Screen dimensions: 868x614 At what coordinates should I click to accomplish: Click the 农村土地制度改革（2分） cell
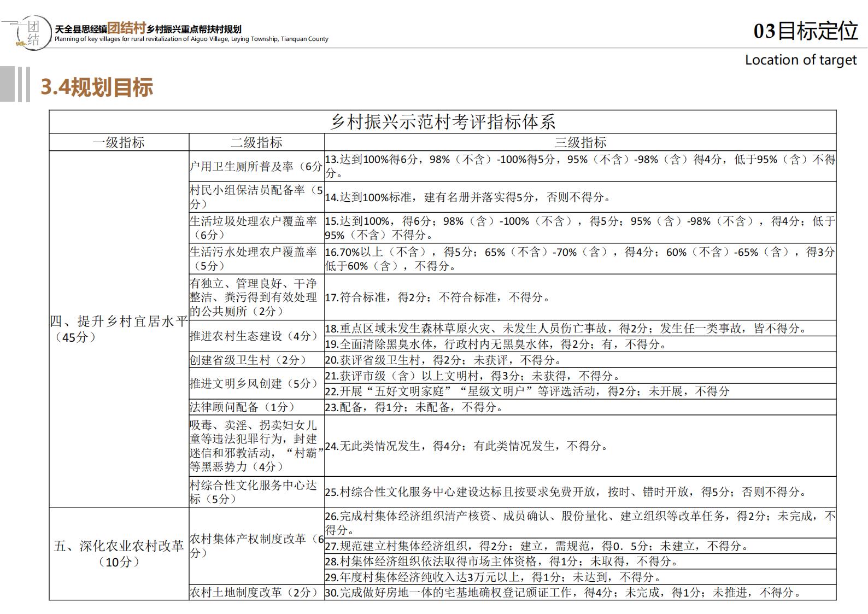(x=256, y=592)
